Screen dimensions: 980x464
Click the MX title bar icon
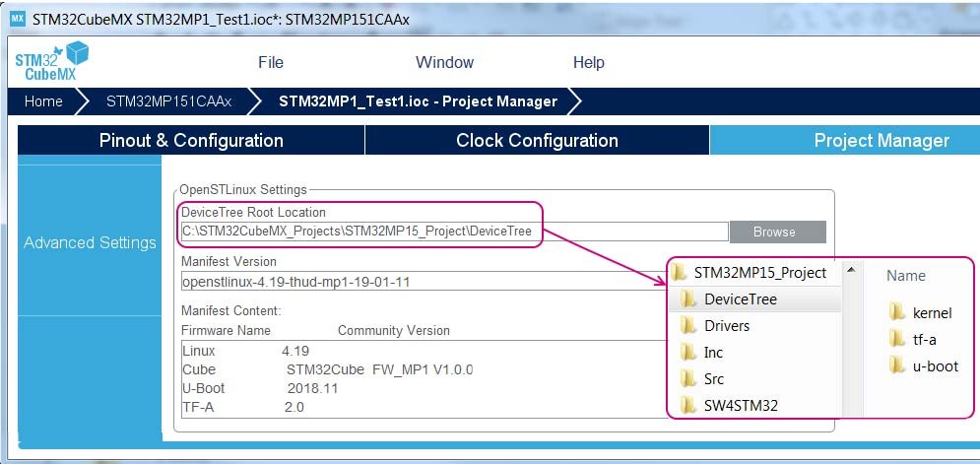pos(17,19)
